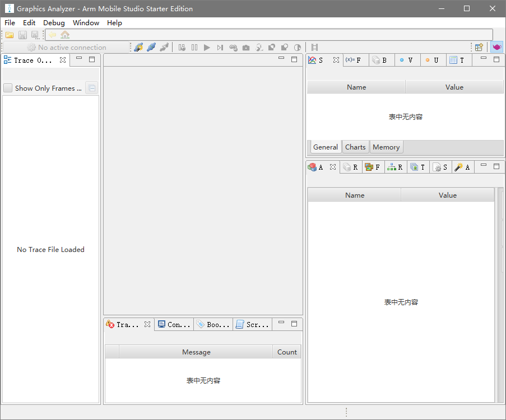The width and height of the screenshot is (506, 420).
Task: Click the half-filled circle shader map icon
Action: click(x=298, y=48)
